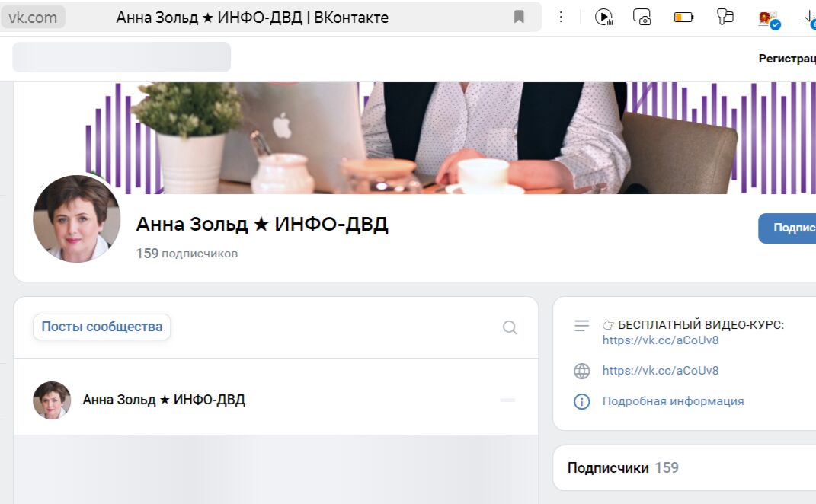Open the three-dot browser menu

point(561,18)
